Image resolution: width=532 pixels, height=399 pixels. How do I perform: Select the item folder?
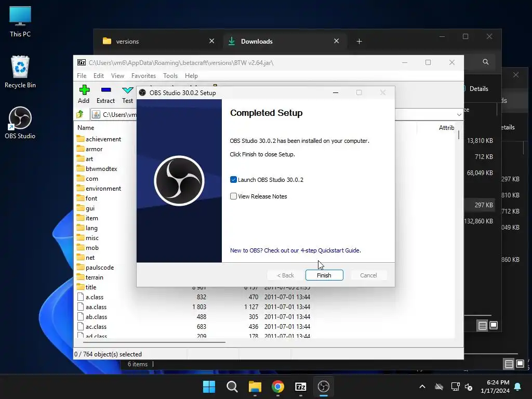point(87,218)
